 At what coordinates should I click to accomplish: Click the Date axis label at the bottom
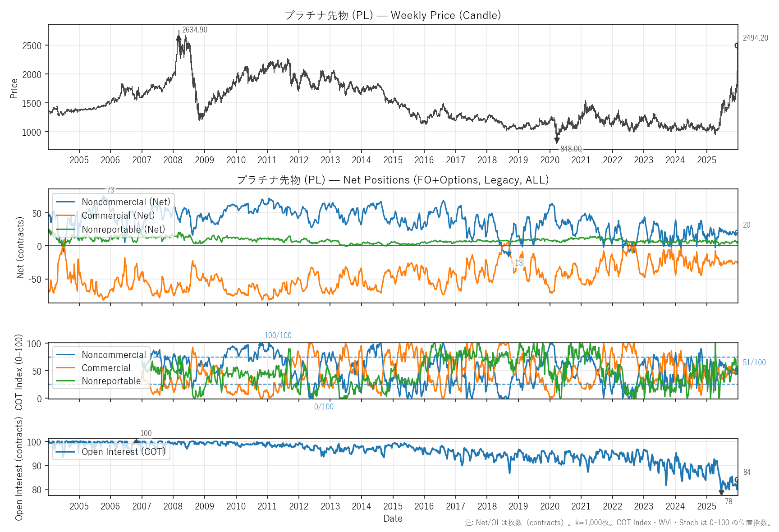(393, 518)
